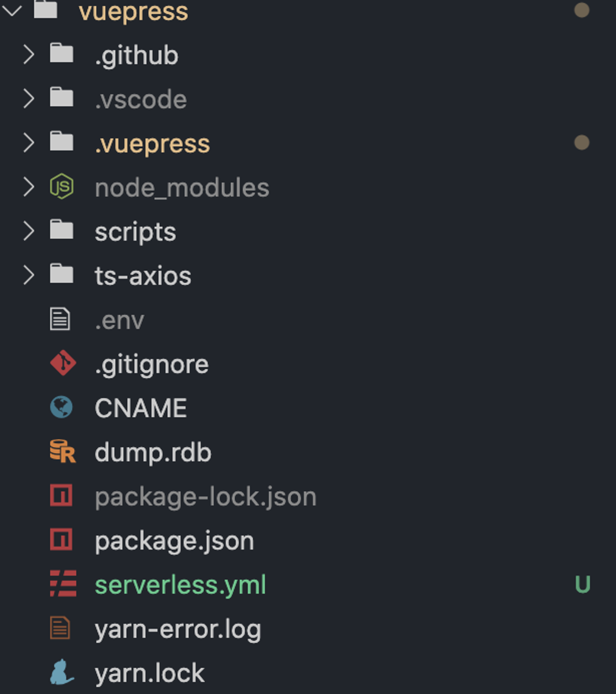Click the Node.js icon beside node_modules
The image size is (616, 694).
click(62, 186)
